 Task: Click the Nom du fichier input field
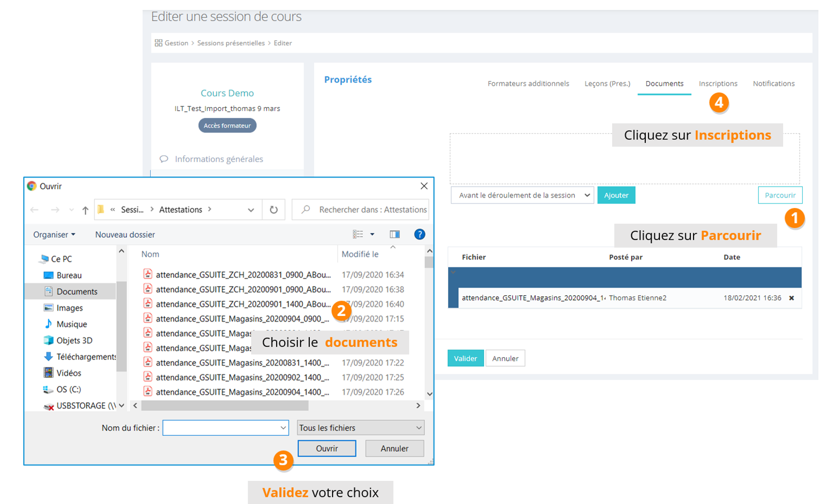222,428
